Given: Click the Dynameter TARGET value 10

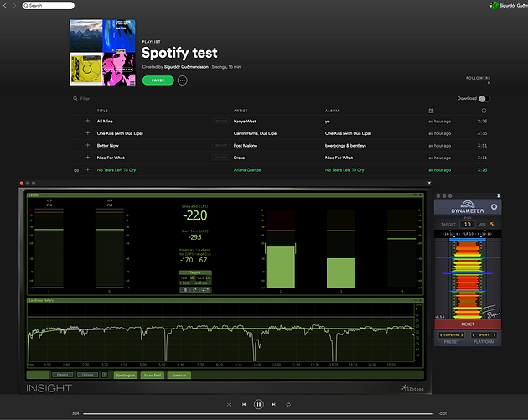Looking at the screenshot, I should pos(468,225).
